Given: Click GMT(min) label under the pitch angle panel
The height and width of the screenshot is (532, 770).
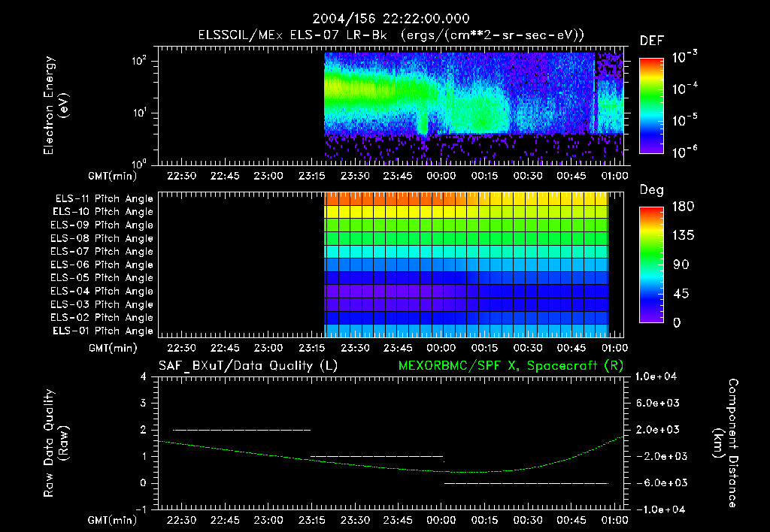Looking at the screenshot, I should [113, 349].
